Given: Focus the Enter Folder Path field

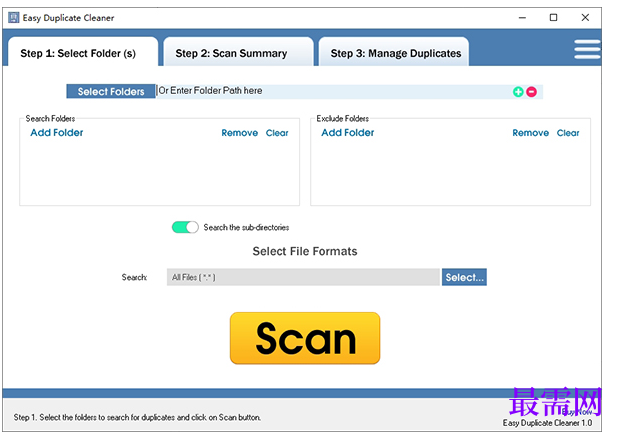Looking at the screenshot, I should pyautogui.click(x=334, y=91).
